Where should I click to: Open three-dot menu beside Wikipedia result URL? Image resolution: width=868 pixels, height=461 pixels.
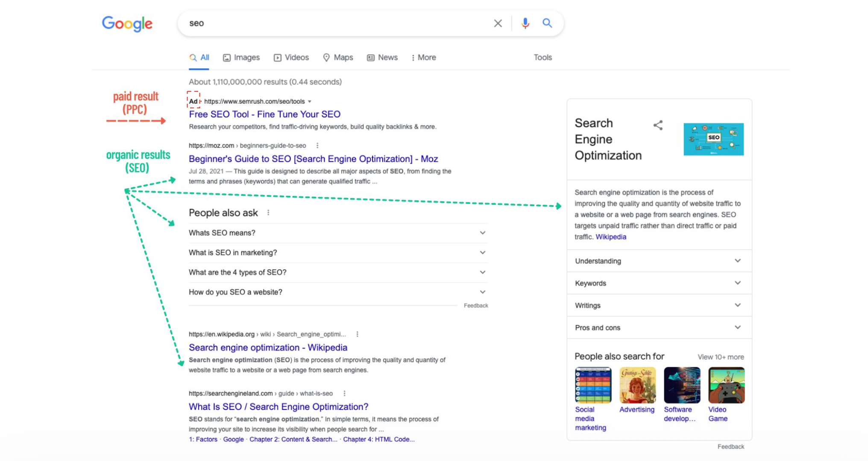(x=357, y=334)
